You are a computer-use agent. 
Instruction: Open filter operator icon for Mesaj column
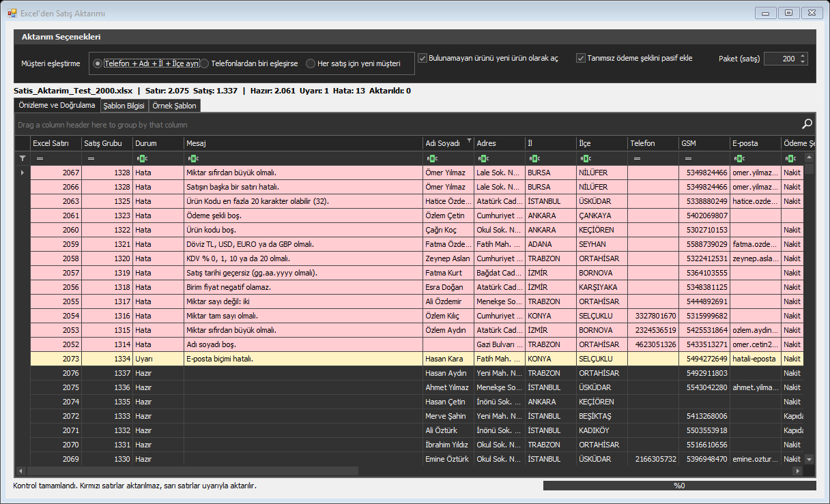(193, 158)
